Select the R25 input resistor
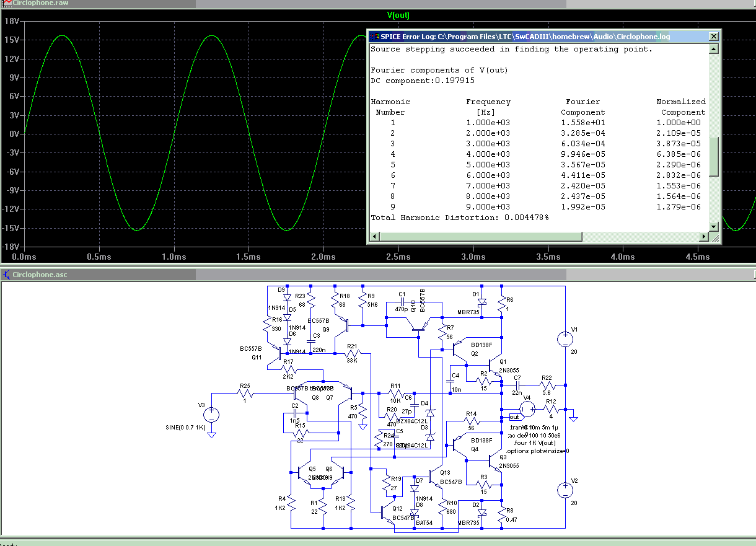 point(246,393)
